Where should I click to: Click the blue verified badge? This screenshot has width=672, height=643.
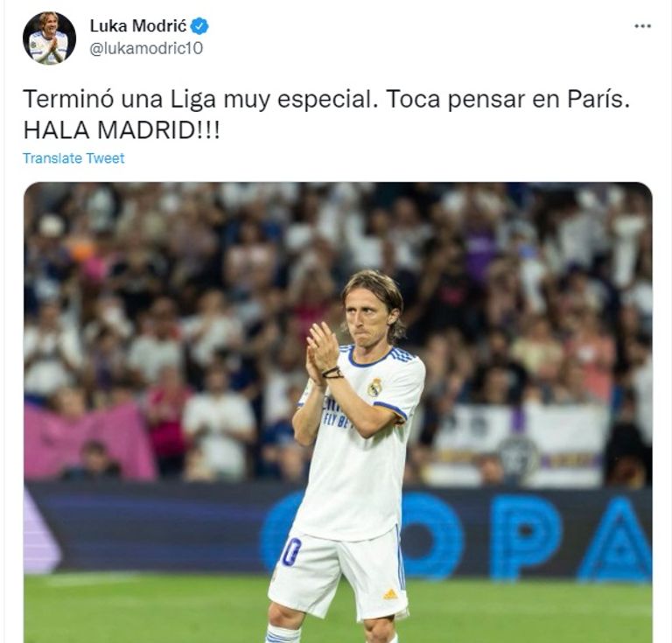199,26
